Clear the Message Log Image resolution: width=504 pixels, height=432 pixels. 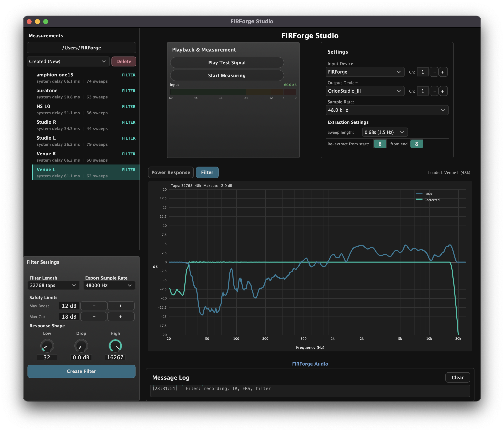pyautogui.click(x=458, y=378)
